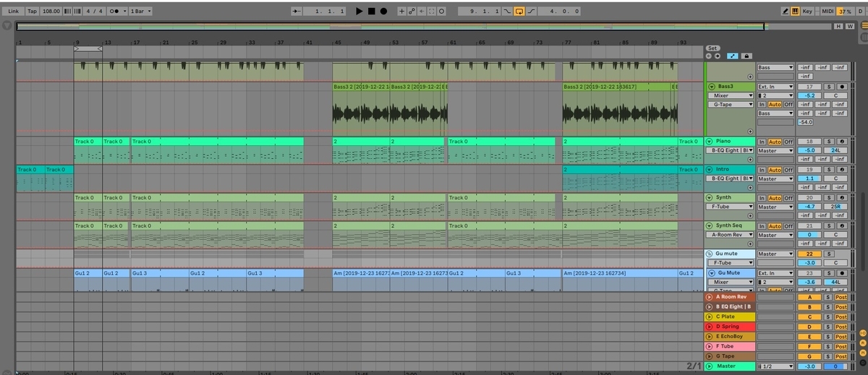Click the Tap tempo button
Viewport: 868px width, 375px height.
[x=33, y=12]
